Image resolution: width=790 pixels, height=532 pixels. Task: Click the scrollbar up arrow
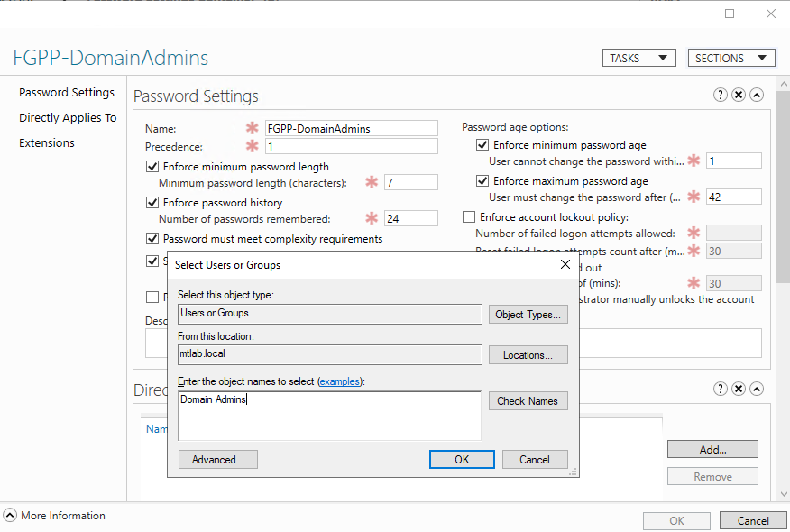[x=783, y=83]
